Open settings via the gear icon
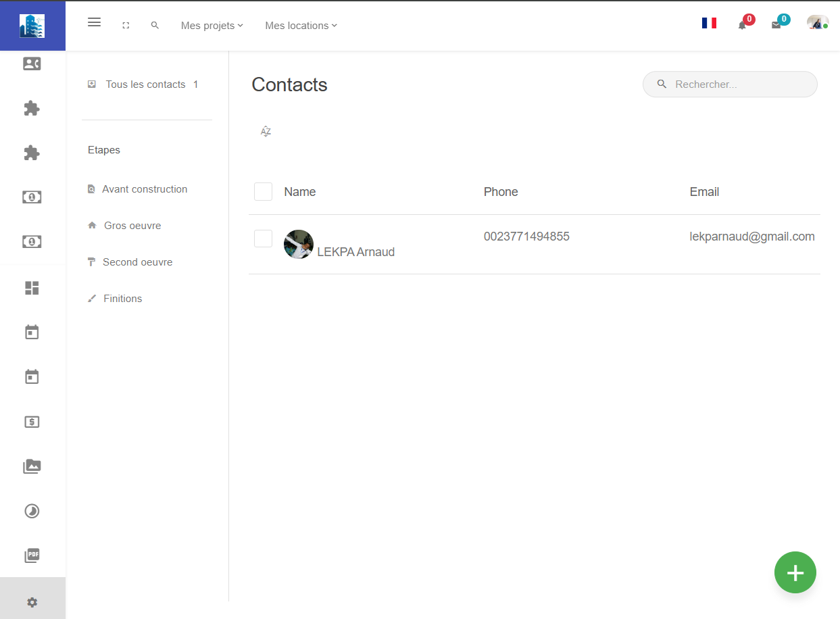 32,602
